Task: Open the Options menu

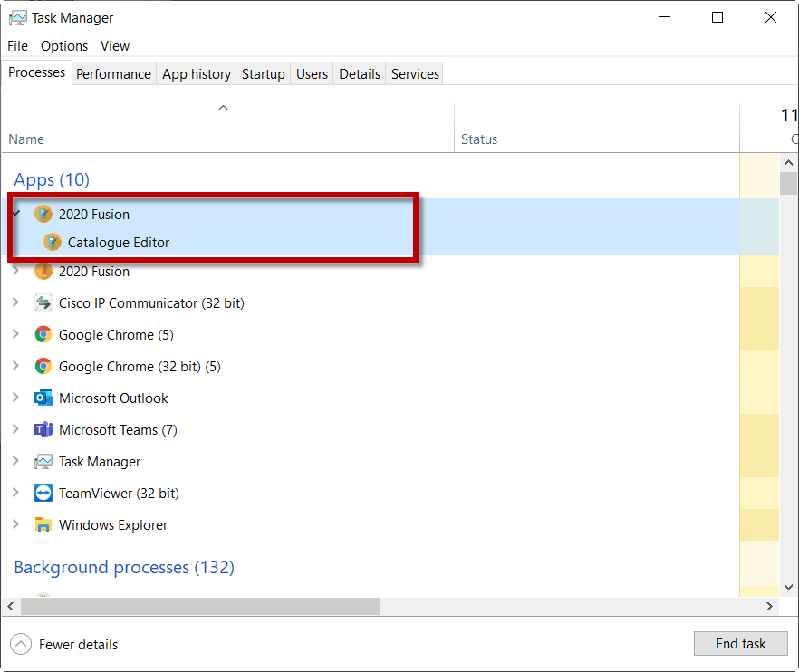Action: click(x=64, y=46)
